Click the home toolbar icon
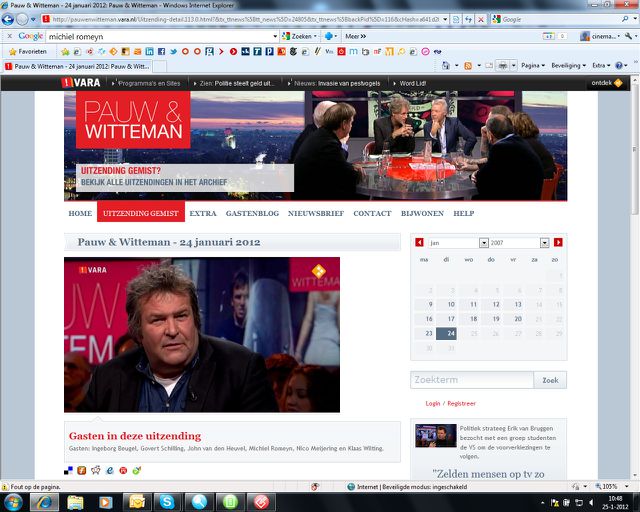Screen dimensions: 640x512 [446, 65]
